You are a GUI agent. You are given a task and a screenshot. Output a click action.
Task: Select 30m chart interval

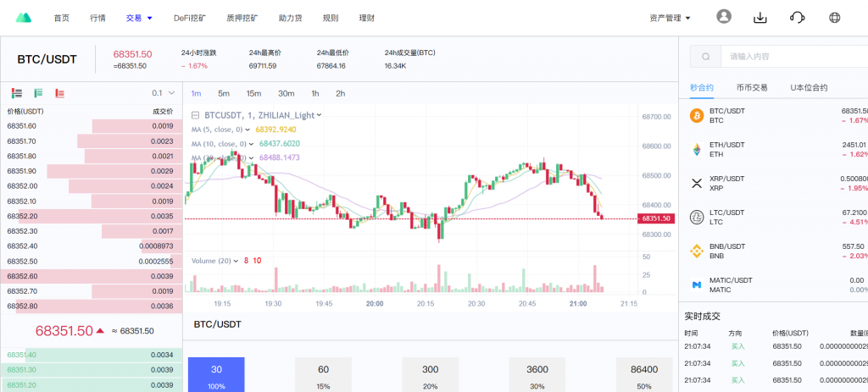click(x=287, y=93)
